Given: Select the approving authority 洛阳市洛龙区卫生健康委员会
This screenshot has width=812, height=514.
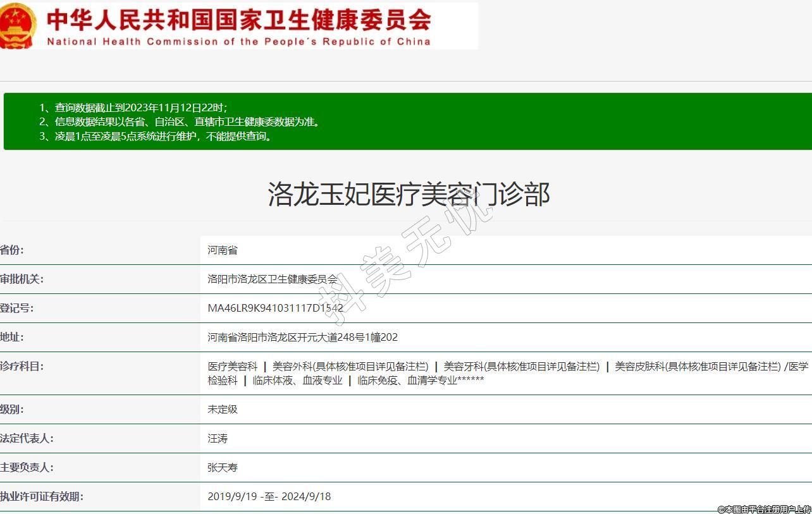Looking at the screenshot, I should point(273,279).
